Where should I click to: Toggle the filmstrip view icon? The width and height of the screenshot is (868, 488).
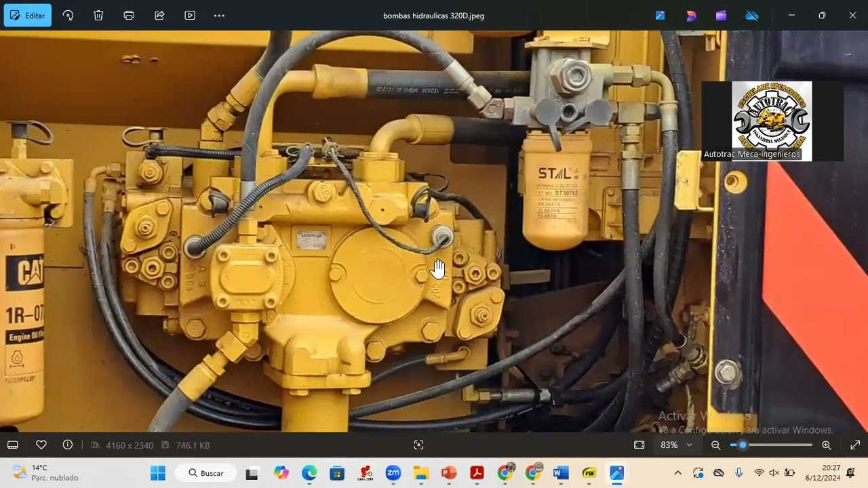point(13,445)
